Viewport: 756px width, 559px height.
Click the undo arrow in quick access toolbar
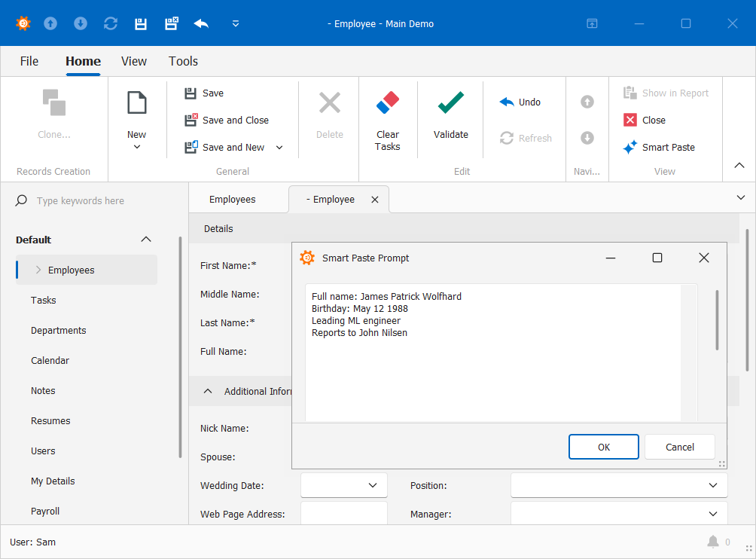point(201,23)
